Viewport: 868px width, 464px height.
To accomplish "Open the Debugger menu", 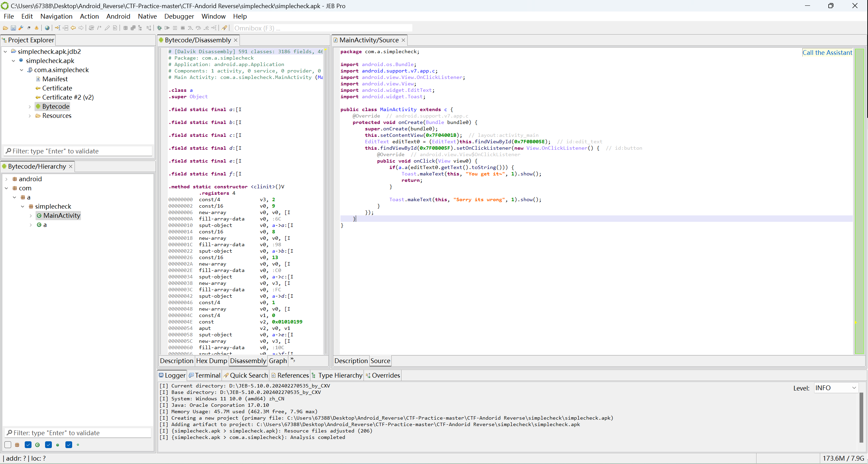I will click(179, 16).
